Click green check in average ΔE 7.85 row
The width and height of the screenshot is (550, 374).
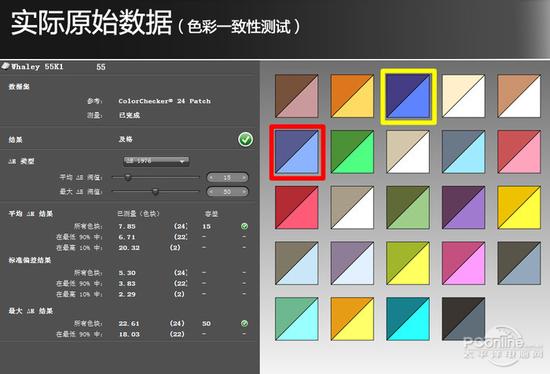pos(244,226)
